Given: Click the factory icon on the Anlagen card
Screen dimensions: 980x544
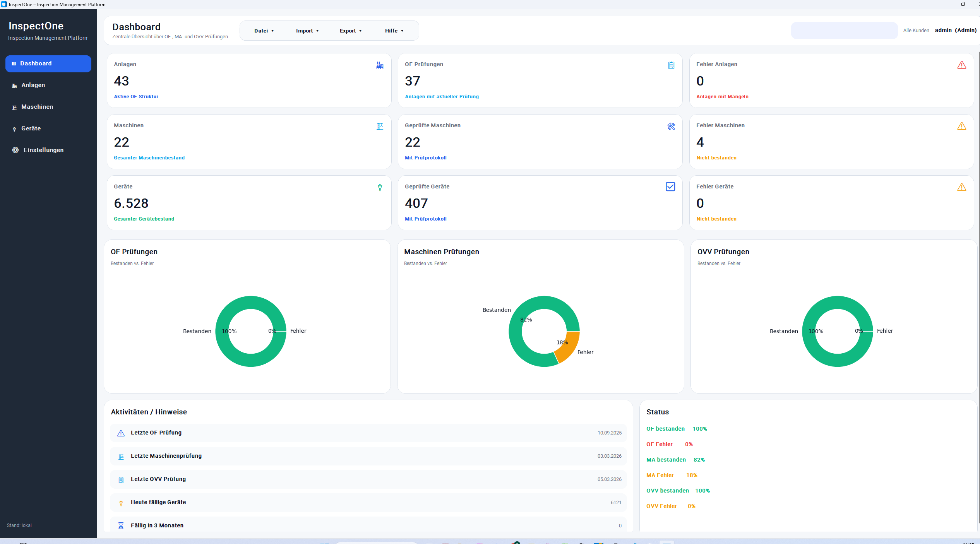Looking at the screenshot, I should pyautogui.click(x=380, y=65).
